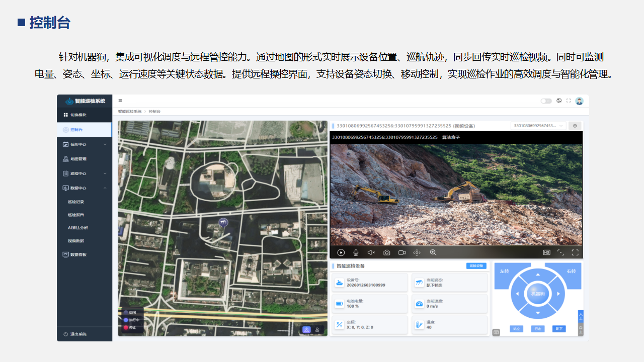The height and width of the screenshot is (362, 644).
Task: Click the 算法盒子 label on the video
Action: 451,137
